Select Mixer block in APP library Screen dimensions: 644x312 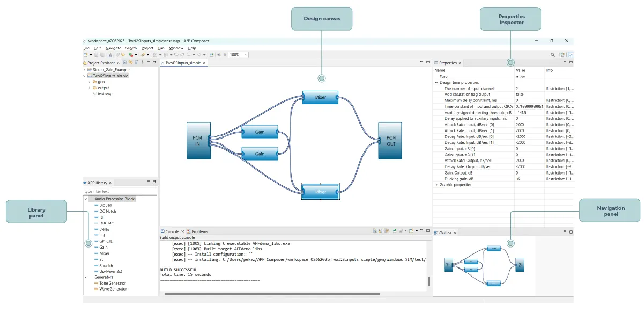pos(105,253)
